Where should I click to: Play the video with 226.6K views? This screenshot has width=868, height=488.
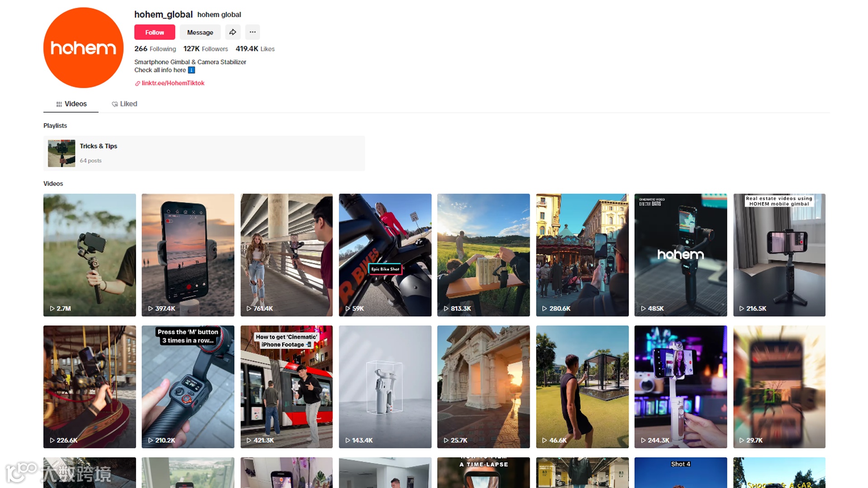coord(90,387)
